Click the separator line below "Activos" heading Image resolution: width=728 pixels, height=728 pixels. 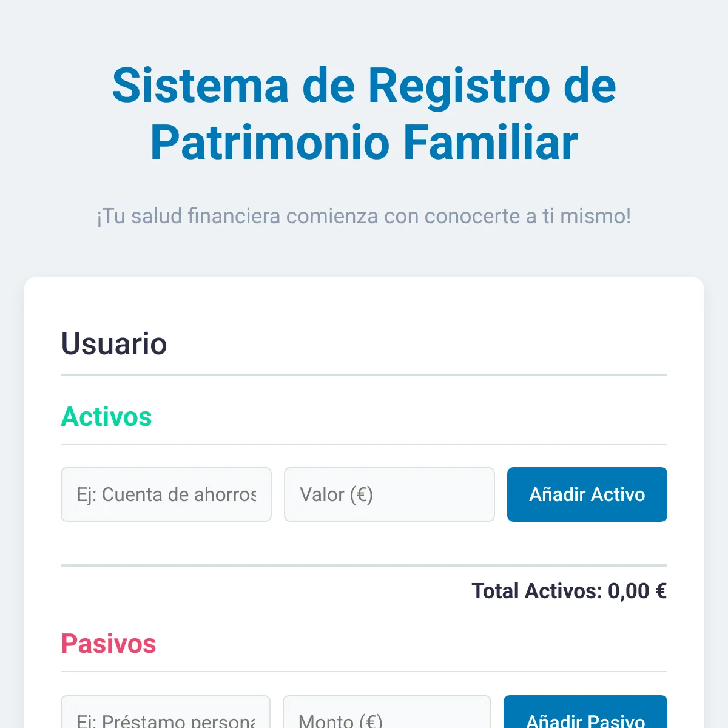pyautogui.click(x=364, y=445)
